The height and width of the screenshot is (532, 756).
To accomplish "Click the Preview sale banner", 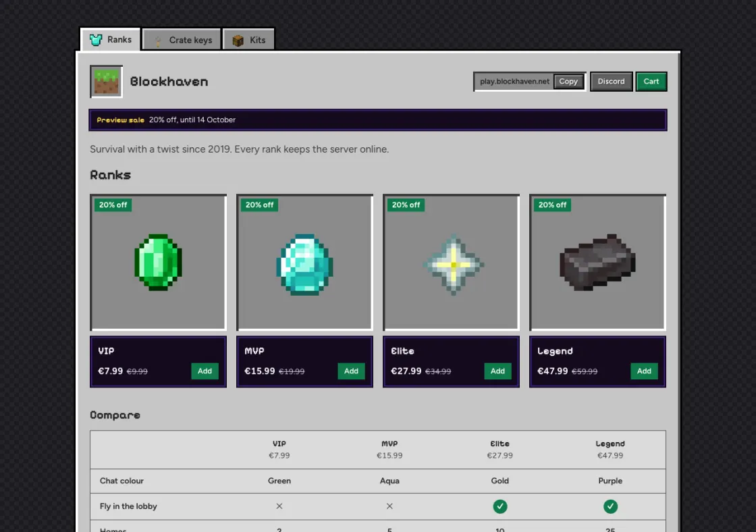I will click(x=378, y=119).
